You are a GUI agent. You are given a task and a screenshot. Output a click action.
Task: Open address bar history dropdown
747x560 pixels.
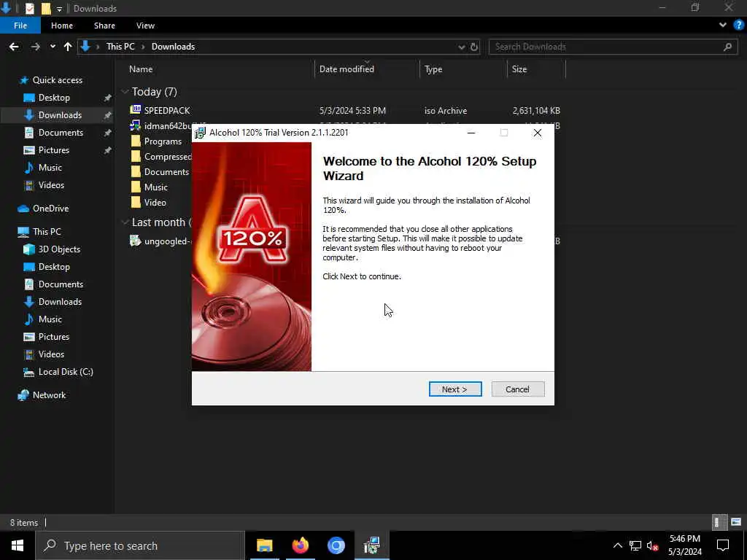pyautogui.click(x=461, y=47)
